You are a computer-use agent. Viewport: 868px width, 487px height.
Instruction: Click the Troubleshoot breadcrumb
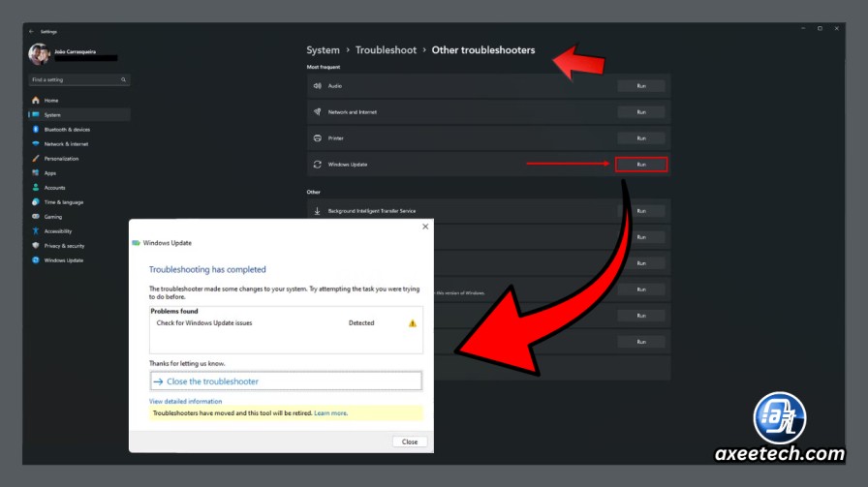coord(386,49)
